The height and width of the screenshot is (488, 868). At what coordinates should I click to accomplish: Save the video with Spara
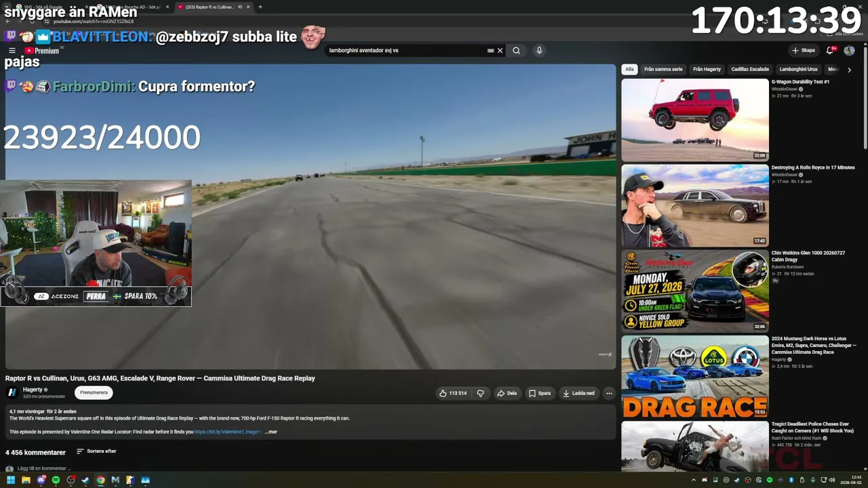pyautogui.click(x=540, y=393)
